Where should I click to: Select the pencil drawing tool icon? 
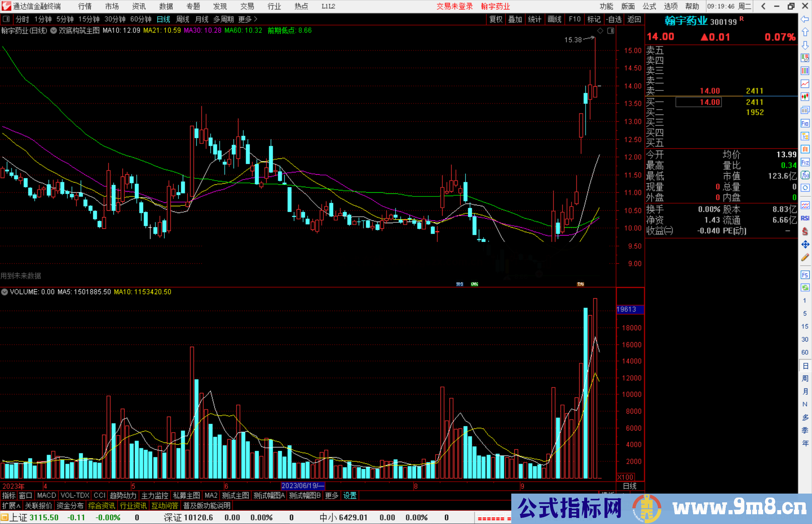[805, 258]
